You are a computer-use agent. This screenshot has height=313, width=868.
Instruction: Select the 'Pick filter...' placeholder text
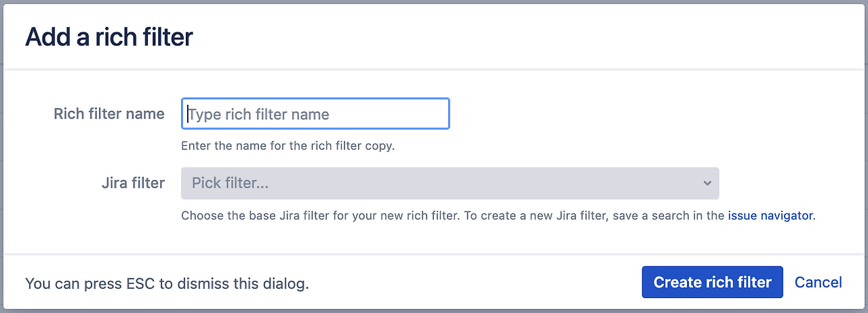(231, 183)
